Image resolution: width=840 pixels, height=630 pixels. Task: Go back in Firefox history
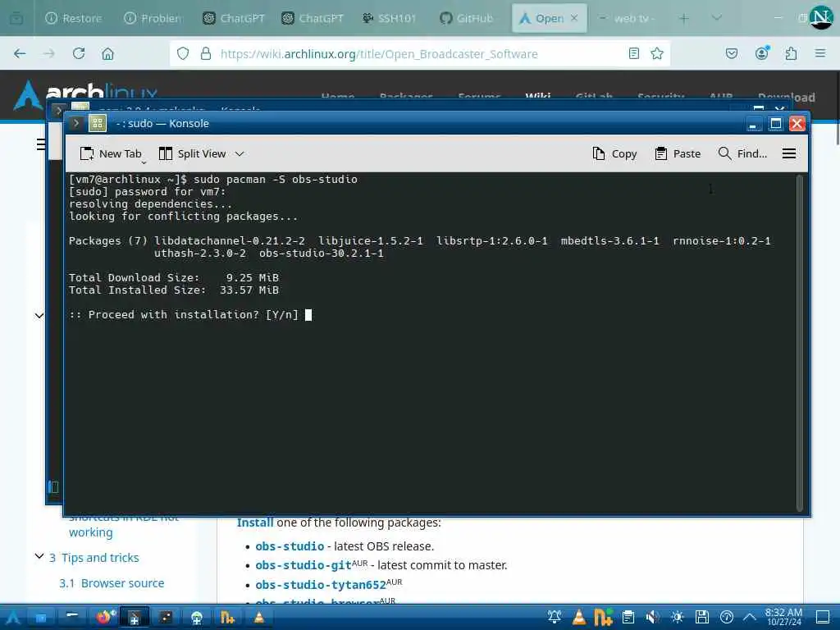point(20,53)
